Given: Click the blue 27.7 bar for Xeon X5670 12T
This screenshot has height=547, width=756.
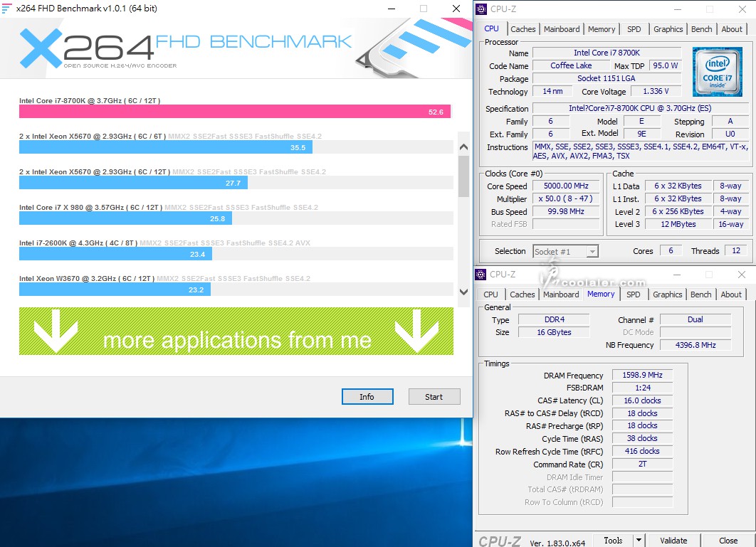Looking at the screenshot, I should 134,183.
